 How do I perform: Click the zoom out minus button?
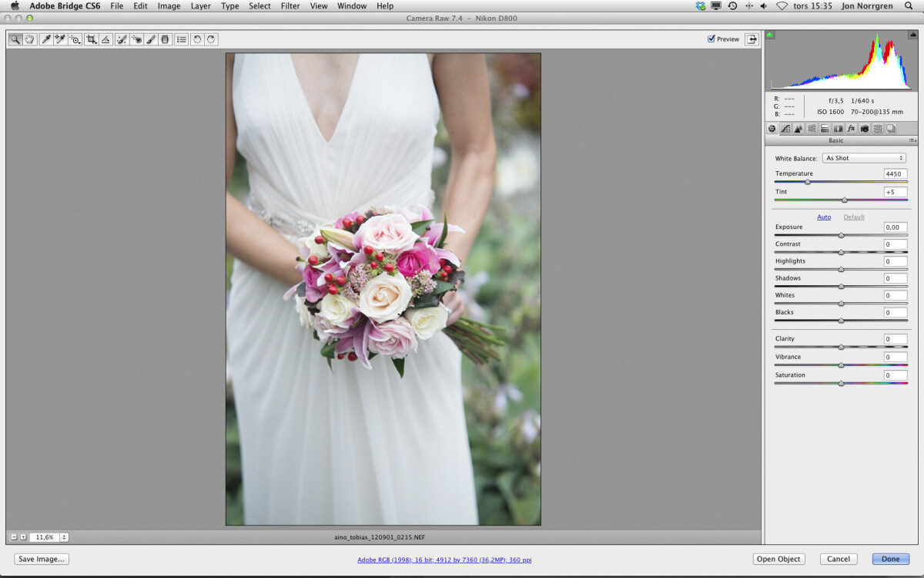coord(14,537)
